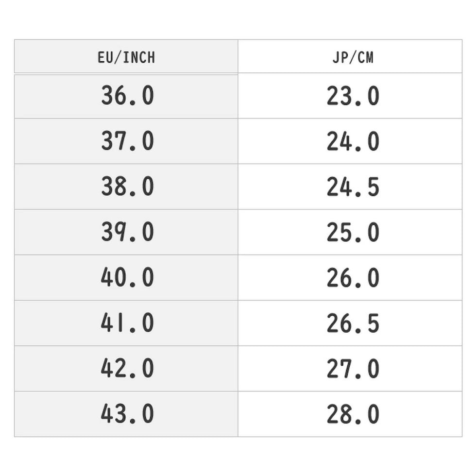Click the JP size 27.0 cell
476x476 pixels.
tap(353, 369)
